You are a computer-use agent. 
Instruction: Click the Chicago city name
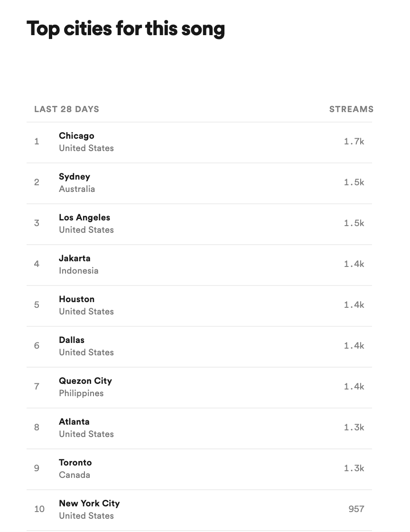click(x=76, y=136)
